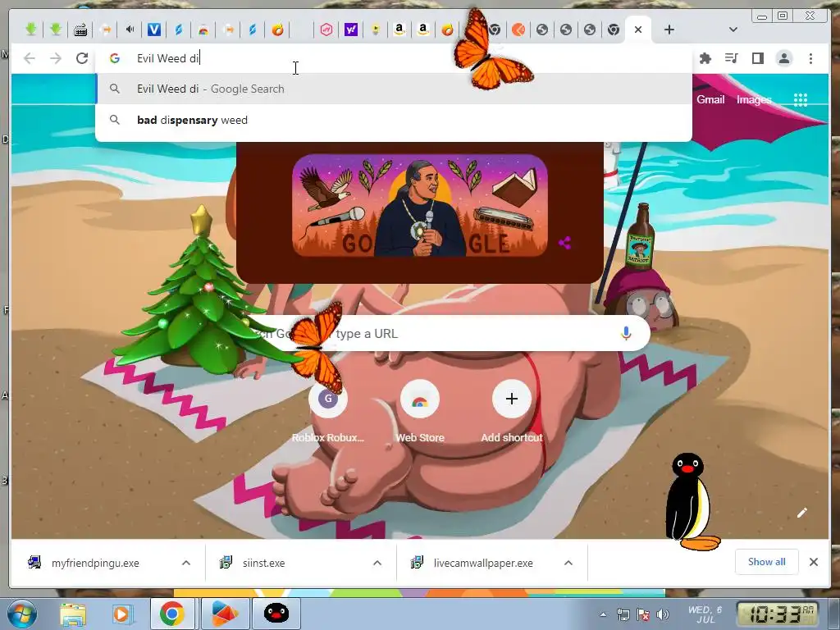840x630 pixels.
Task: Open the Pingu app in taskbar
Action: coord(276,614)
